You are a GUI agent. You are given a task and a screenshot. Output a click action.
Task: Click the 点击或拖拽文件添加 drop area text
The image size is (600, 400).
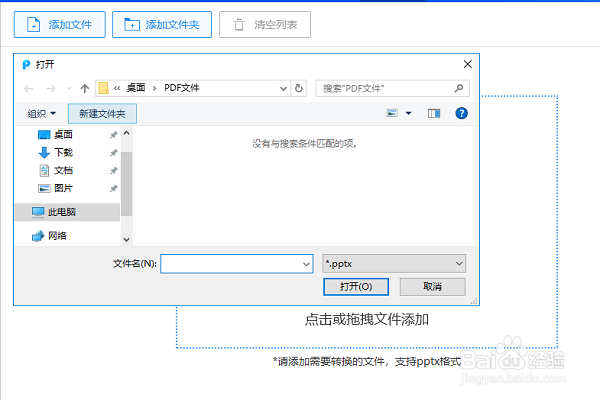click(x=367, y=319)
